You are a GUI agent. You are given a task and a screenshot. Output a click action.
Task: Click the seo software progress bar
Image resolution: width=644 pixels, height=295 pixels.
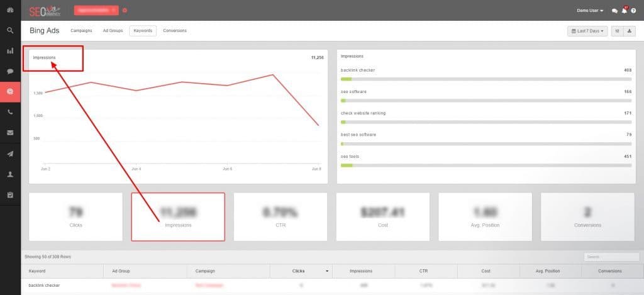coord(486,100)
